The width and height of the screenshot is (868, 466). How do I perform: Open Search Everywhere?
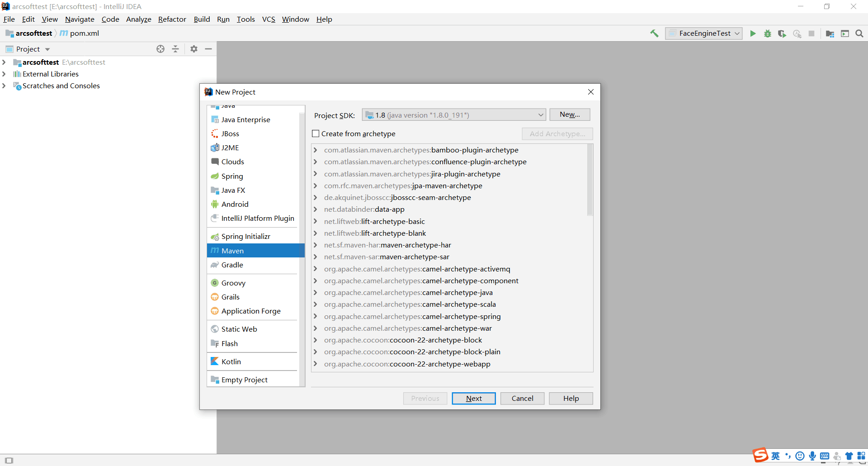coord(860,33)
